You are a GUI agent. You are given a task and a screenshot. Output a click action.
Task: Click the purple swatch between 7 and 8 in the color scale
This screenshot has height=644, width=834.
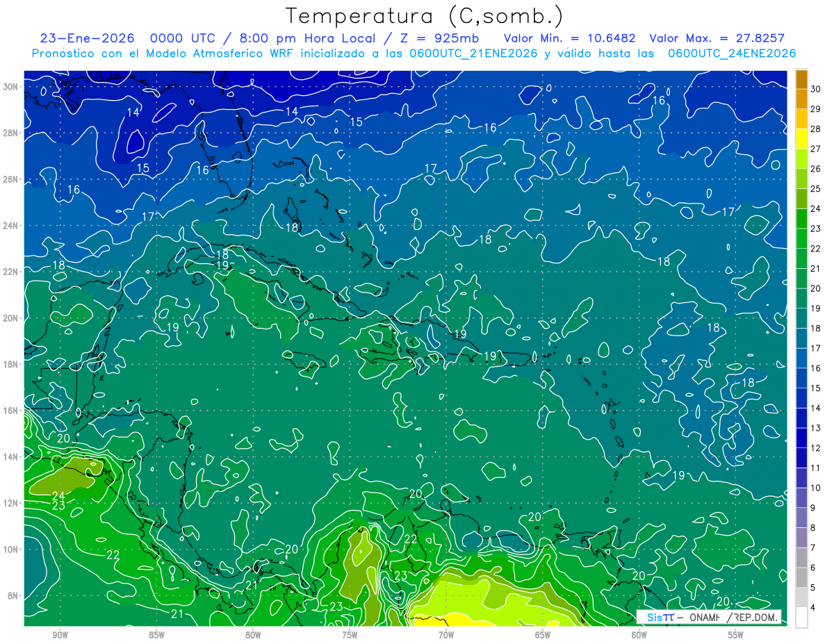click(x=802, y=538)
